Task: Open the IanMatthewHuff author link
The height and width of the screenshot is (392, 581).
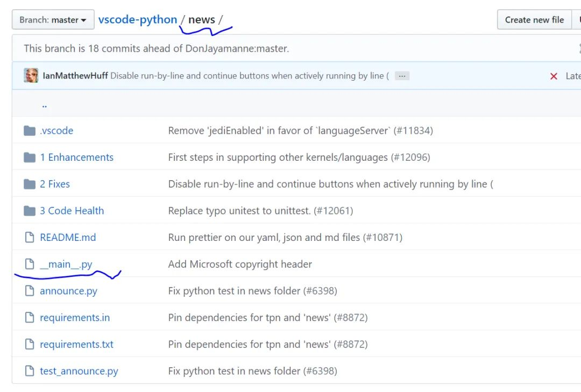Action: point(75,76)
